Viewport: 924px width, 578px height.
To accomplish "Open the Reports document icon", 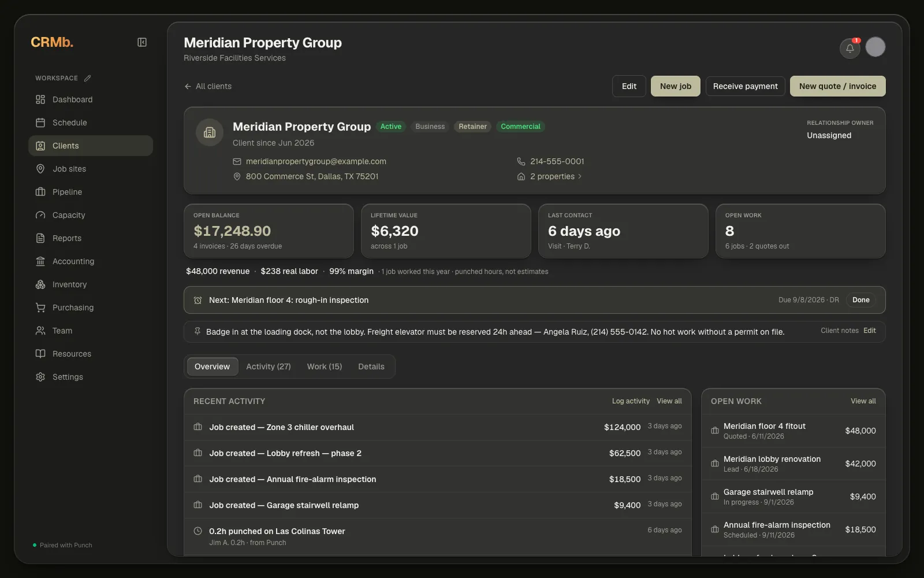I will point(40,238).
